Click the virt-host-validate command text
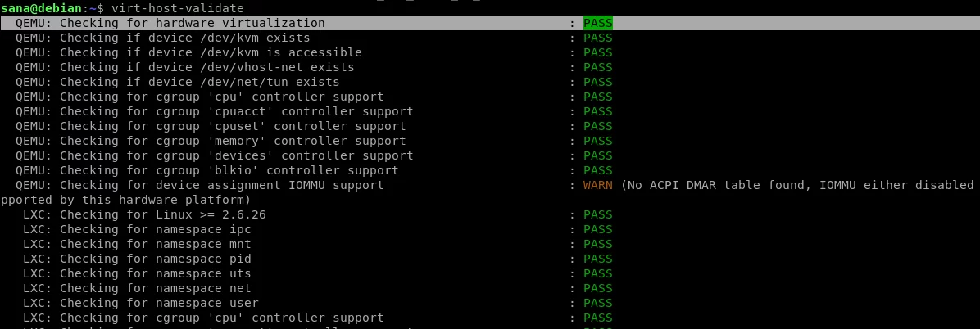The width and height of the screenshot is (980, 329). (x=178, y=8)
